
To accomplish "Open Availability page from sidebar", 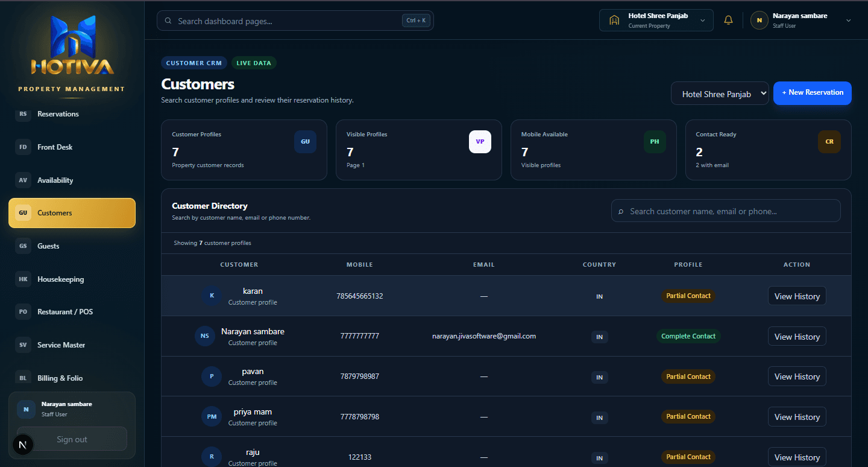I will coord(72,180).
